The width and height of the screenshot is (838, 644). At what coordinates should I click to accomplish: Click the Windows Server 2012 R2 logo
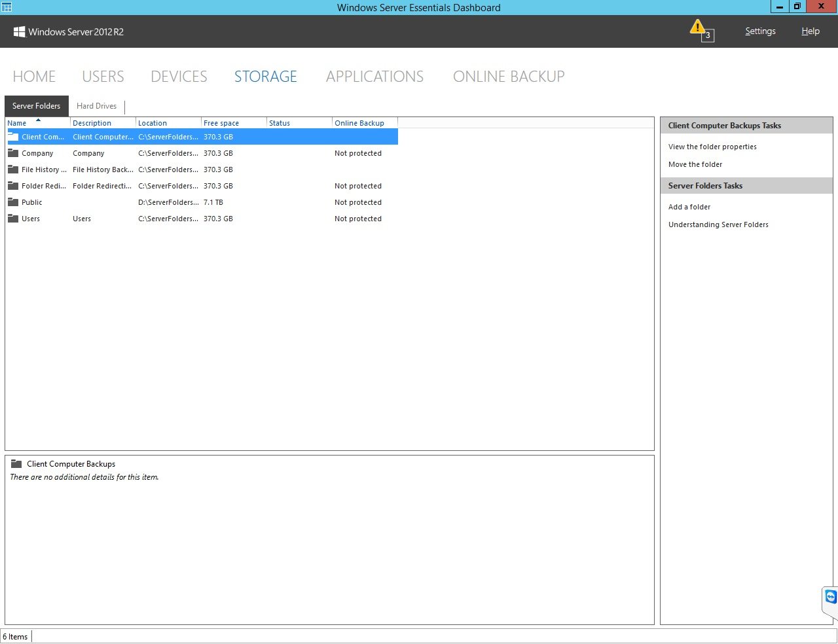tap(69, 31)
